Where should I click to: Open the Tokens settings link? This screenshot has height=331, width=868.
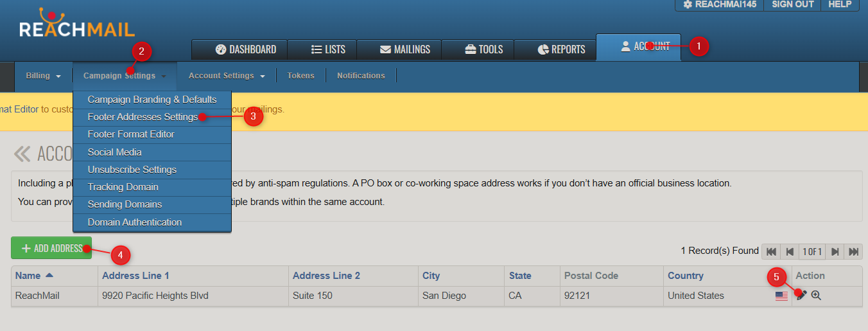tap(300, 76)
